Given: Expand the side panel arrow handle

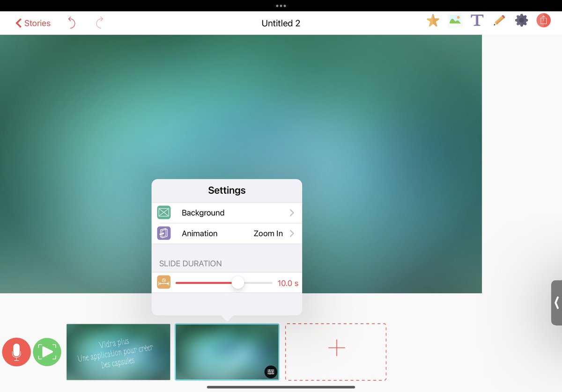Looking at the screenshot, I should 556,303.
